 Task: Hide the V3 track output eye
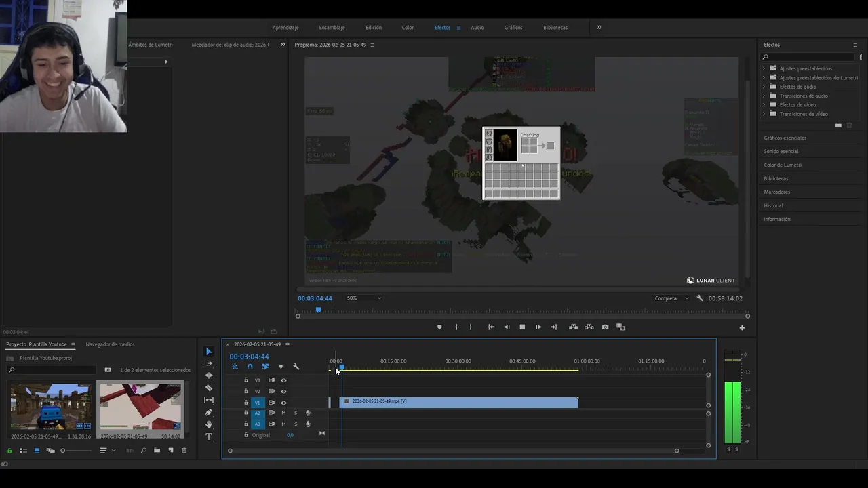pyautogui.click(x=283, y=380)
